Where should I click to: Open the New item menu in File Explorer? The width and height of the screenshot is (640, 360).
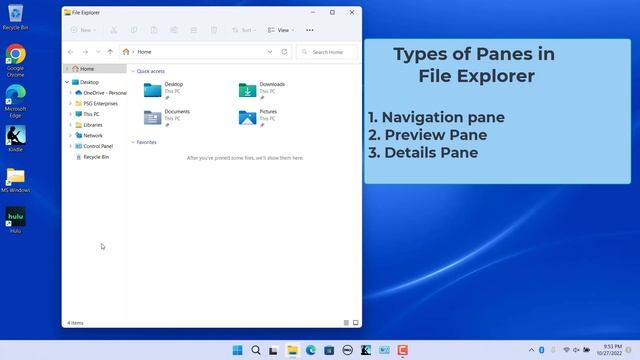83,30
